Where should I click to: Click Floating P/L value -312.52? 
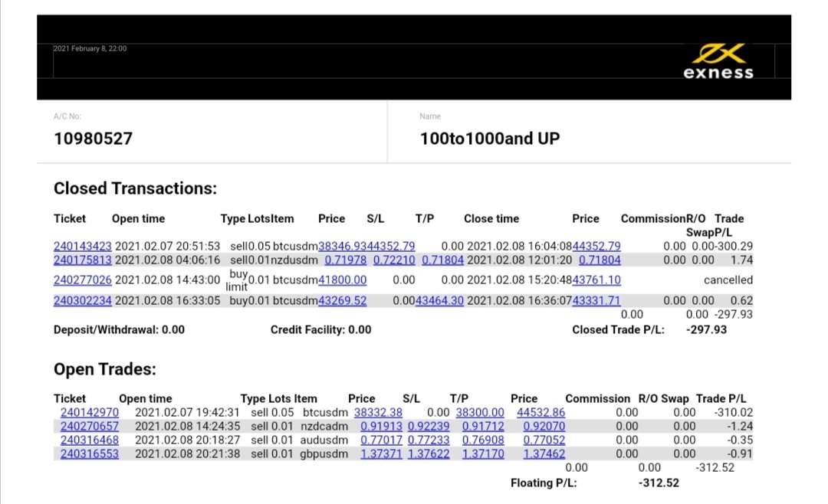click(x=659, y=483)
